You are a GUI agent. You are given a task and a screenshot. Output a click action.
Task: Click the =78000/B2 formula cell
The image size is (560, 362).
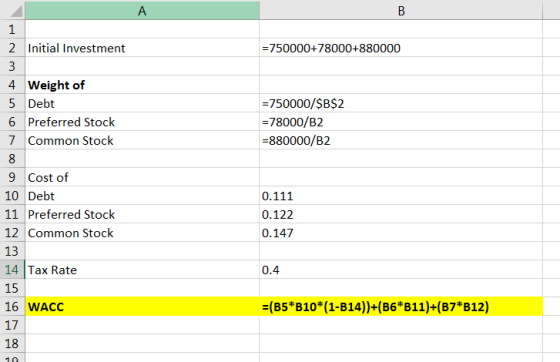(x=401, y=122)
